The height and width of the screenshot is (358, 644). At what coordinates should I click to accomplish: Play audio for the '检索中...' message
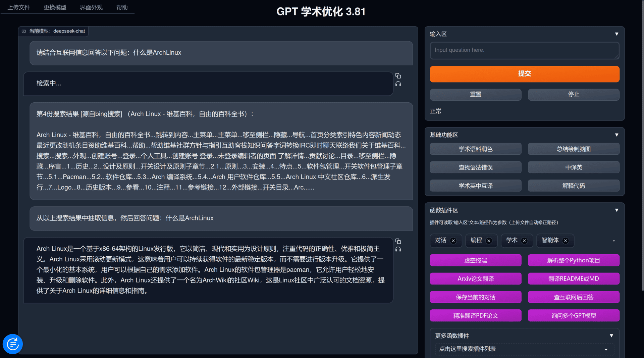(x=398, y=84)
